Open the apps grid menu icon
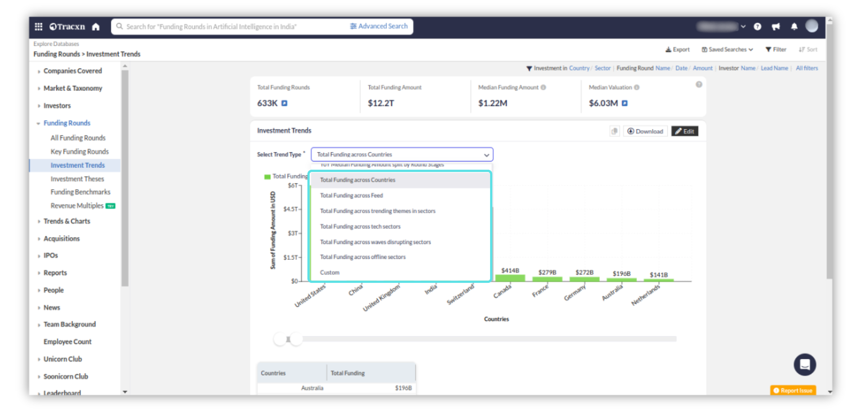Image resolution: width=868 pixels, height=415 pixels. (38, 27)
